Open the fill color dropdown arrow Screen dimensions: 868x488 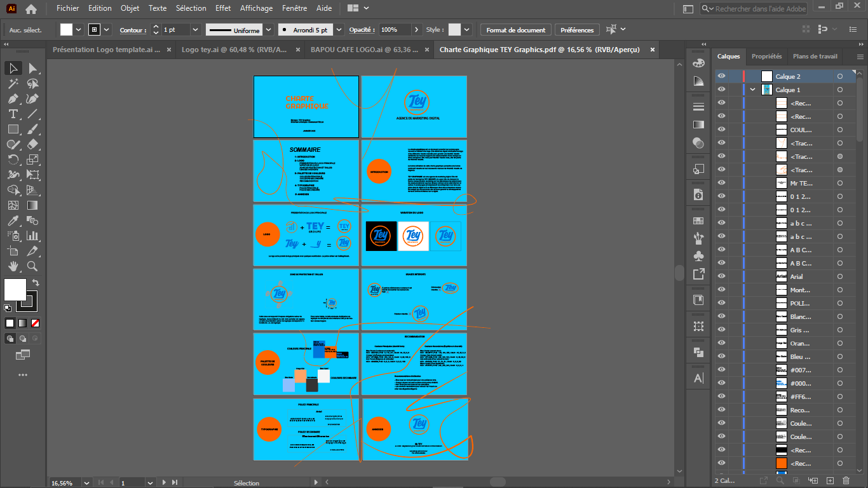point(79,29)
